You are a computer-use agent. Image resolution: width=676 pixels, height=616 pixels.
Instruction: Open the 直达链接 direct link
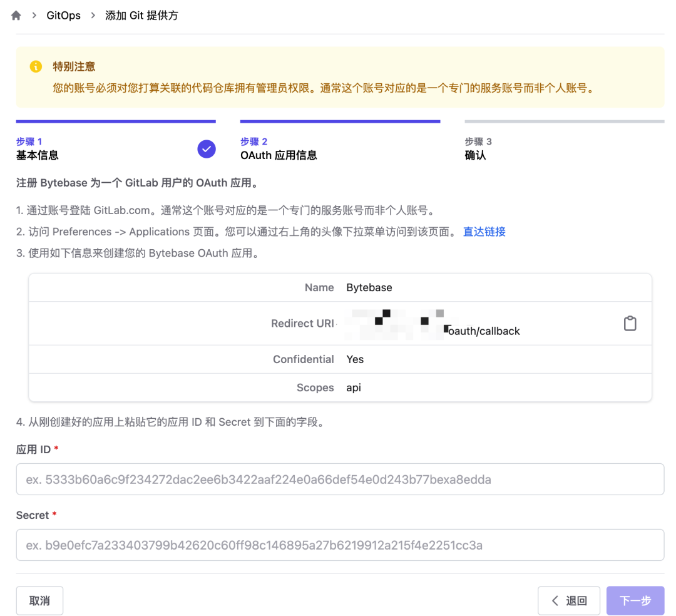pos(484,232)
